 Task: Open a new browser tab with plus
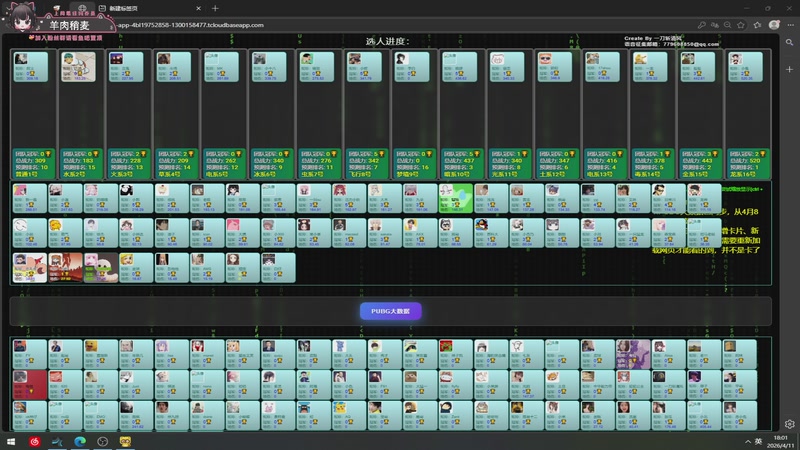215,8
